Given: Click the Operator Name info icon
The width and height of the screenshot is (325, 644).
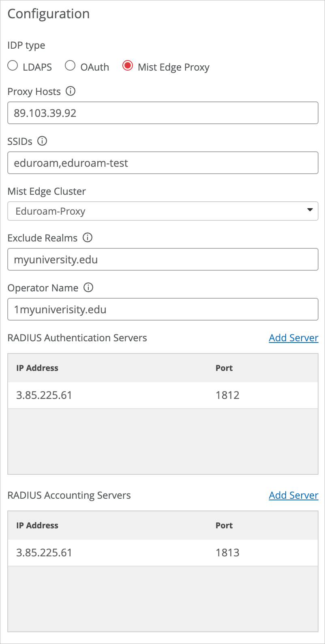Looking at the screenshot, I should 88,288.
